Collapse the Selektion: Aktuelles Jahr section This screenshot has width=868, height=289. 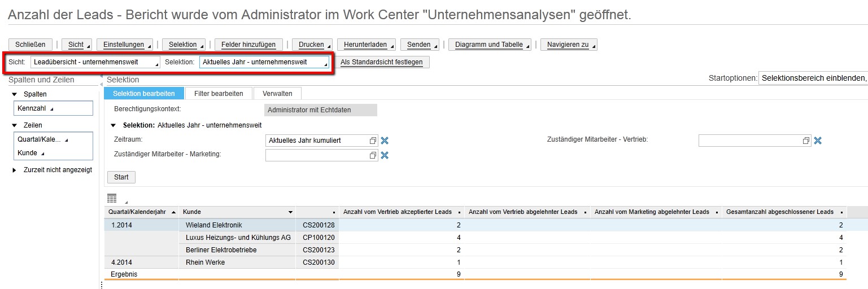click(x=114, y=125)
